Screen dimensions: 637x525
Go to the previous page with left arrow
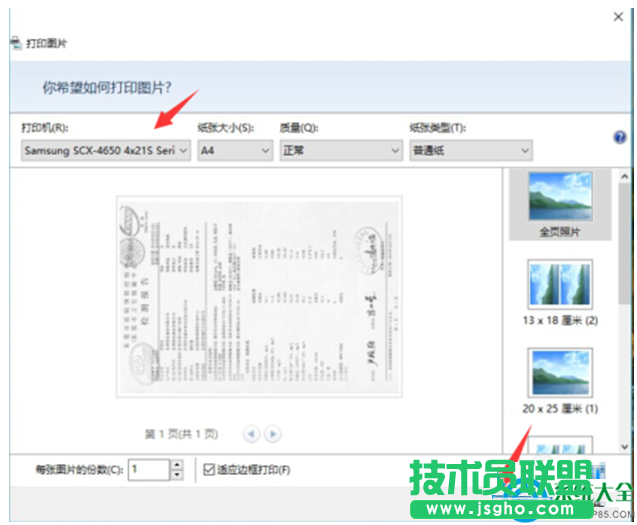click(251, 434)
